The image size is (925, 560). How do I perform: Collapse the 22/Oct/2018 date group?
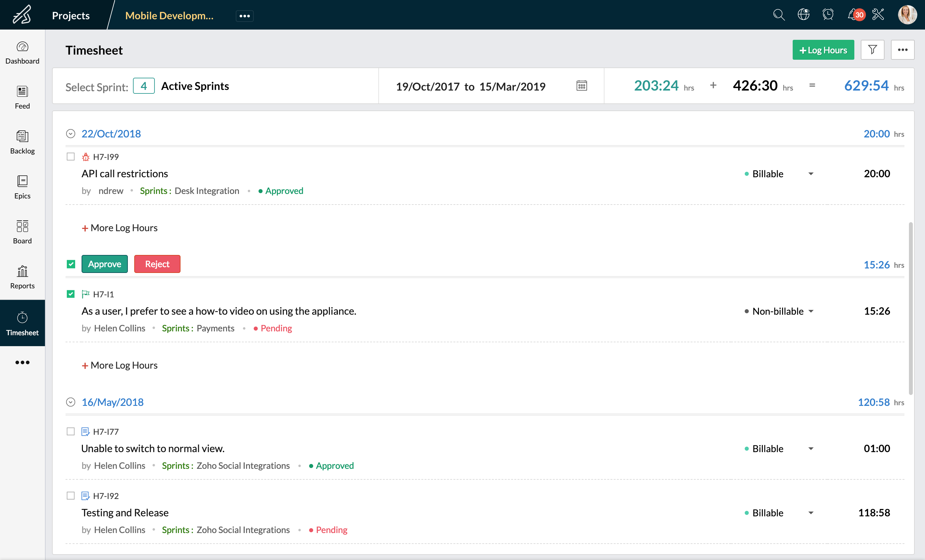71,133
